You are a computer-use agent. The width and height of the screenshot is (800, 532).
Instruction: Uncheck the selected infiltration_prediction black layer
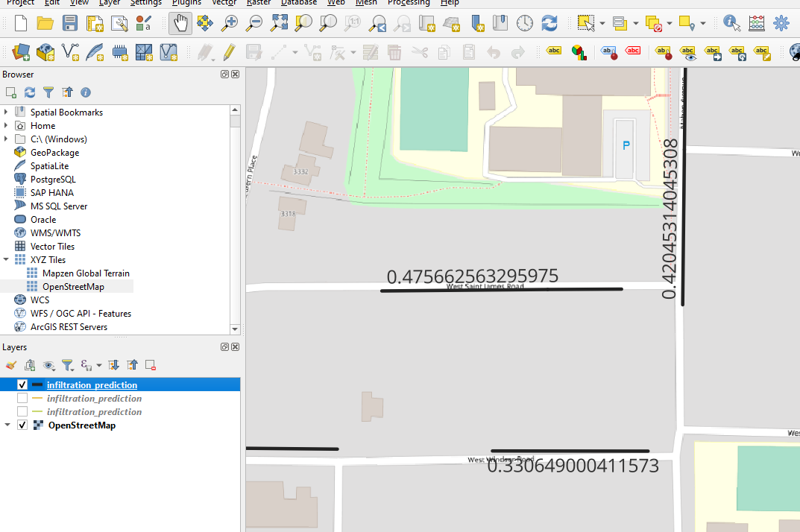pos(22,384)
